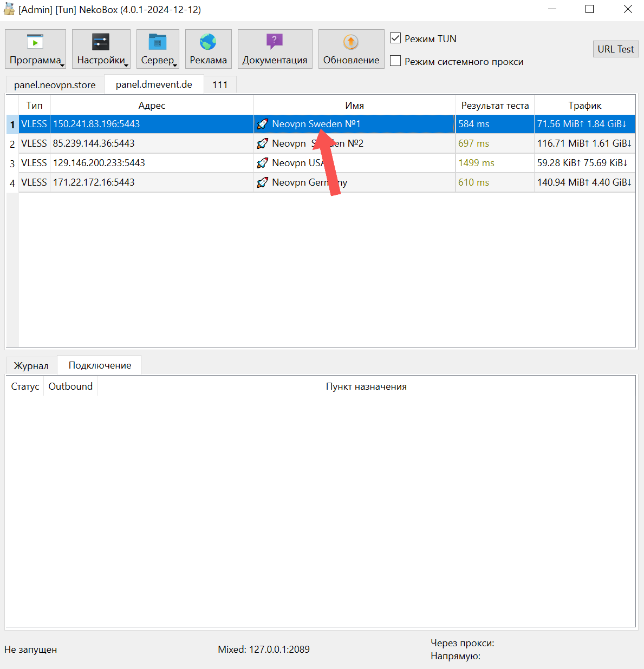Open the Документация button label

pos(275,60)
